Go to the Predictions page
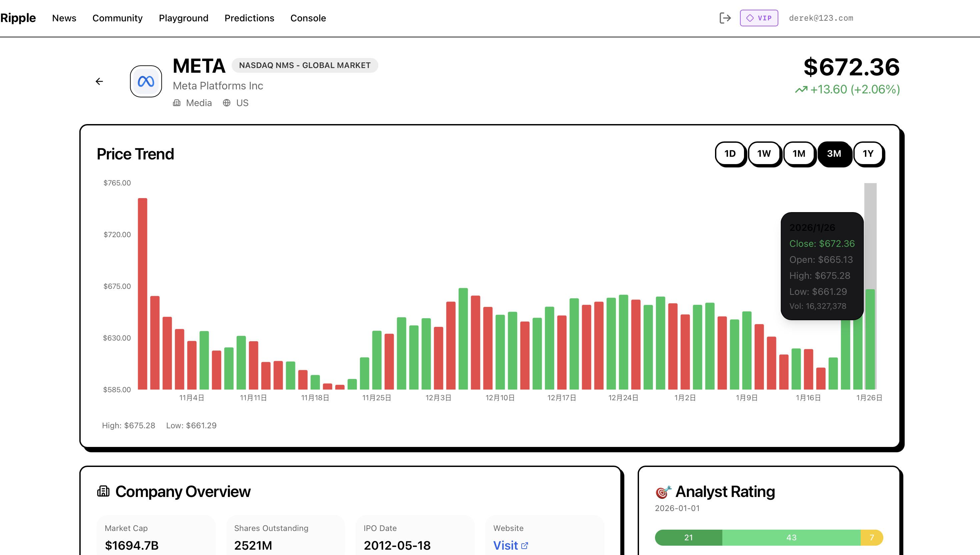 pyautogui.click(x=249, y=18)
